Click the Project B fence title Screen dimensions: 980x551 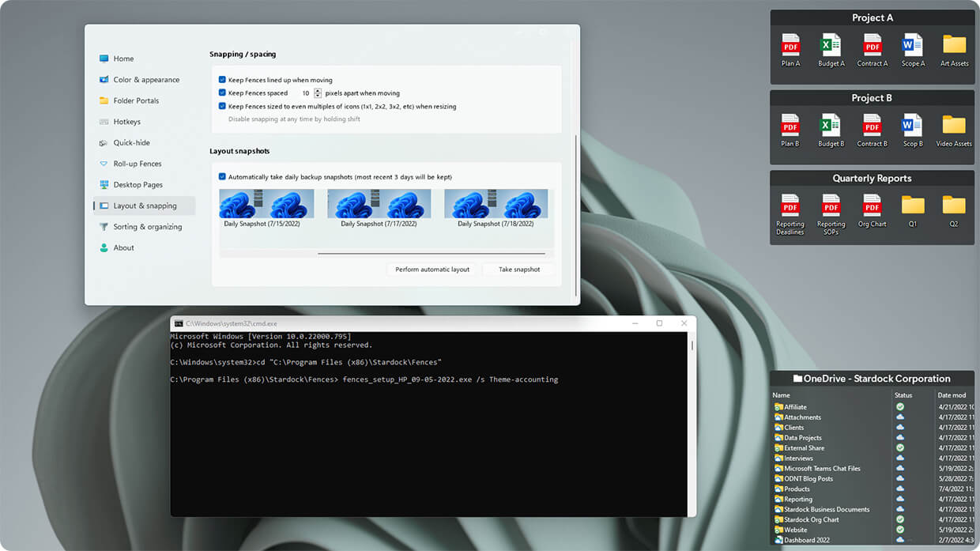pyautogui.click(x=873, y=98)
